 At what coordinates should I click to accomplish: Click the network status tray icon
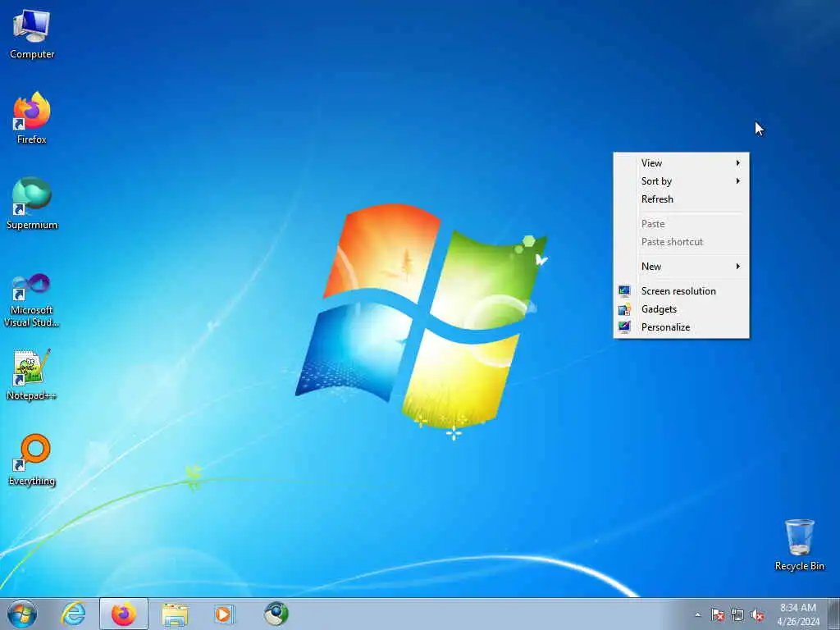pos(737,614)
